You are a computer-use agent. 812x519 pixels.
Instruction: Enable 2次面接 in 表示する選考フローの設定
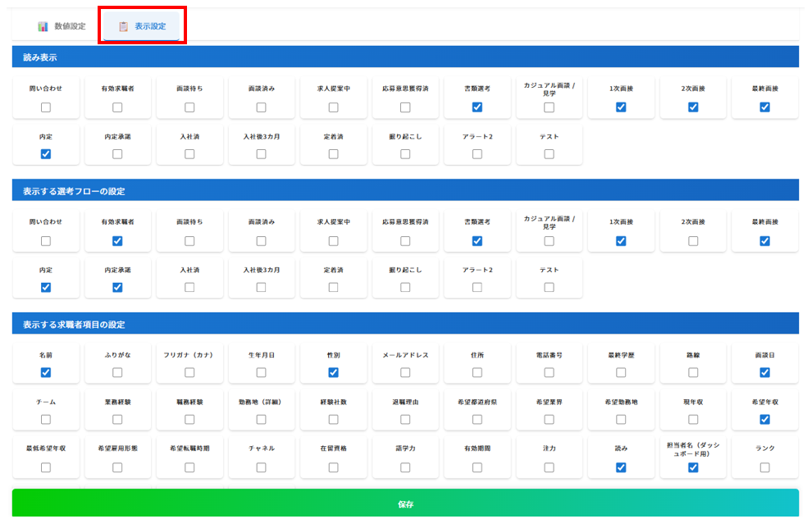click(x=693, y=241)
